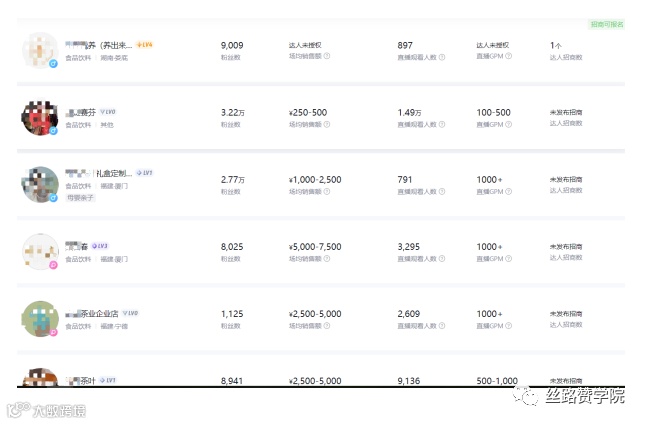Screen dimensions: 645x424
Task: Click the 1个 达人招商数 count
Action: 556,45
